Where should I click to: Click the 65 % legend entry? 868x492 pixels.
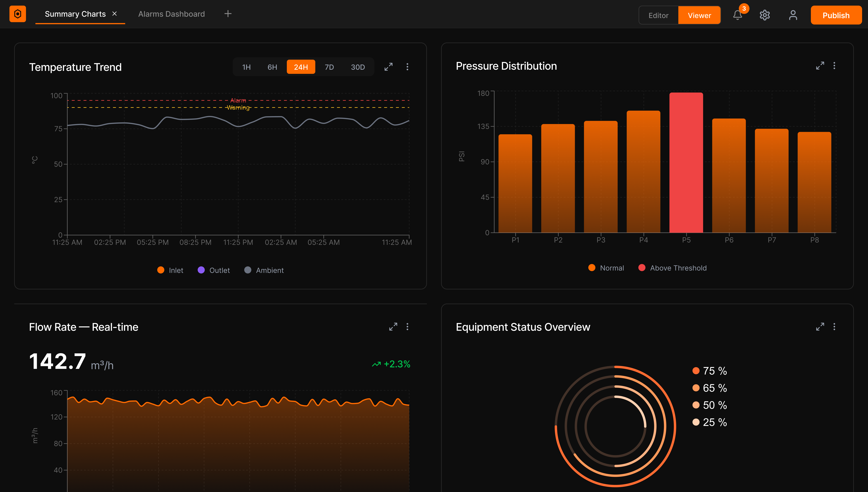click(710, 388)
